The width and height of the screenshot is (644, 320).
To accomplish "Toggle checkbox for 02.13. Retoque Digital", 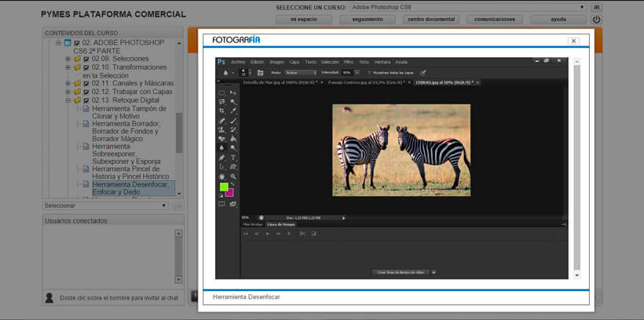I will pos(86,100).
